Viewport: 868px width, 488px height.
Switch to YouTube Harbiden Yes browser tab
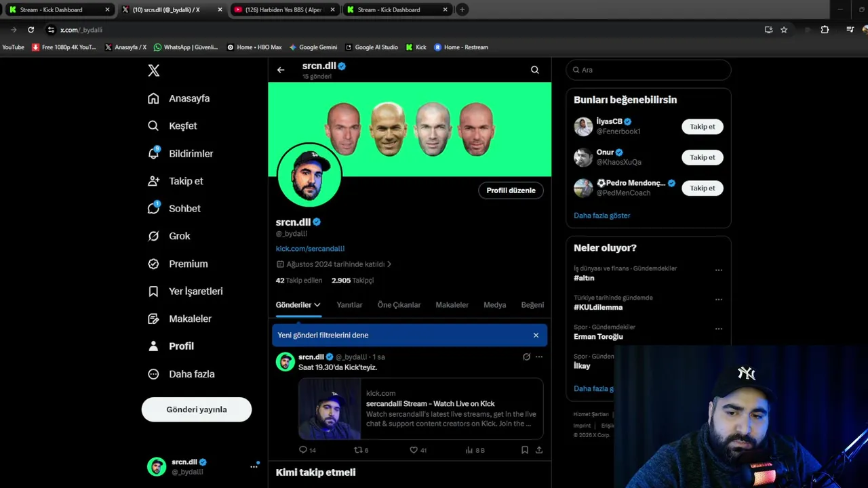[283, 9]
